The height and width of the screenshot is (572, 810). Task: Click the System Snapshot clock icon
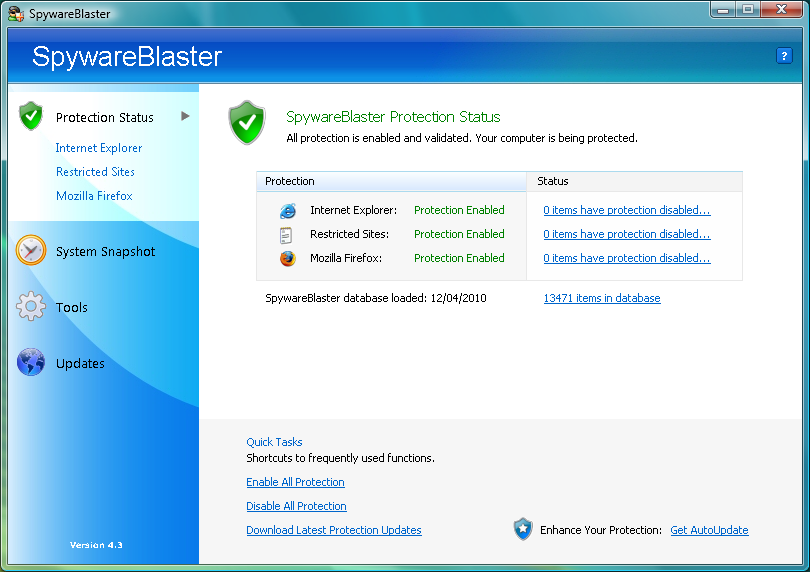click(x=31, y=250)
